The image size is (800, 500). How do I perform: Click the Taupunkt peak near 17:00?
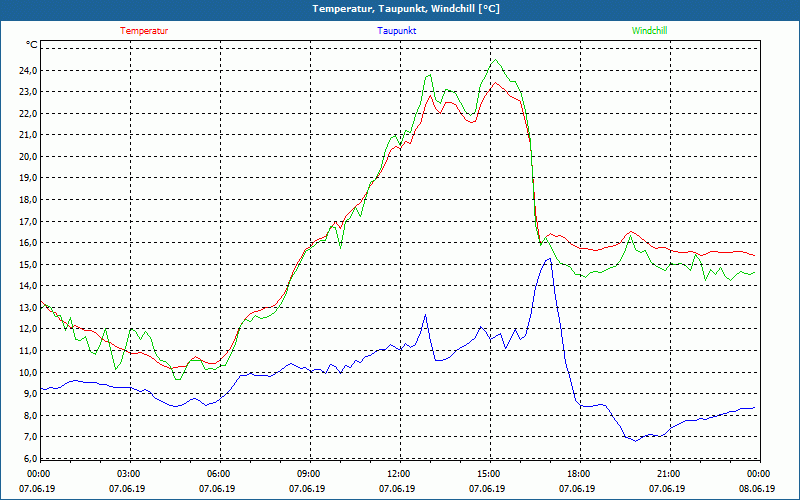(x=549, y=259)
